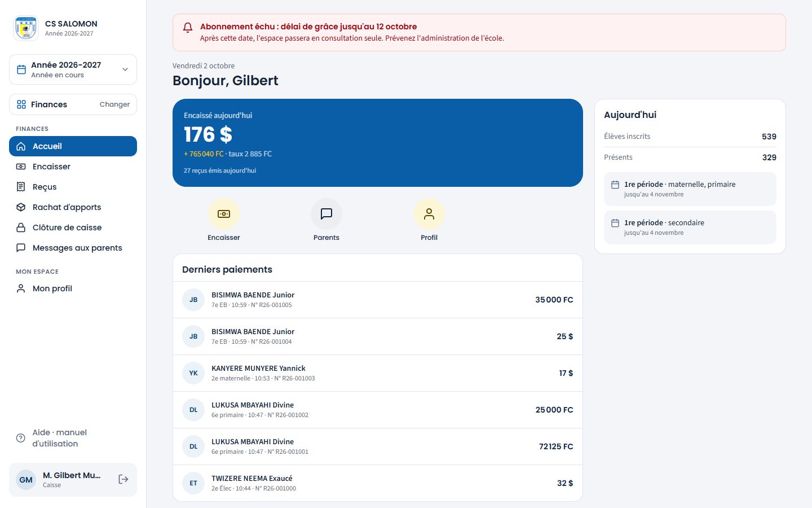Open Rachat d'apports menu item

(x=73, y=207)
